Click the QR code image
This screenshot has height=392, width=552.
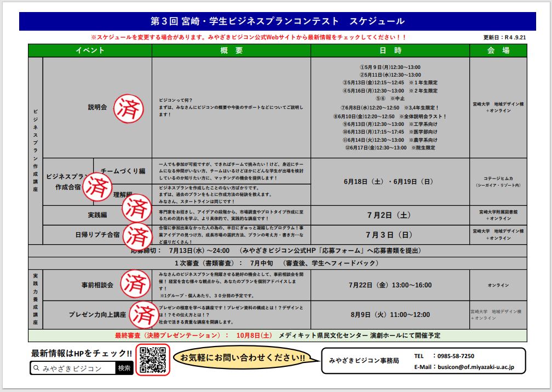[153, 360]
